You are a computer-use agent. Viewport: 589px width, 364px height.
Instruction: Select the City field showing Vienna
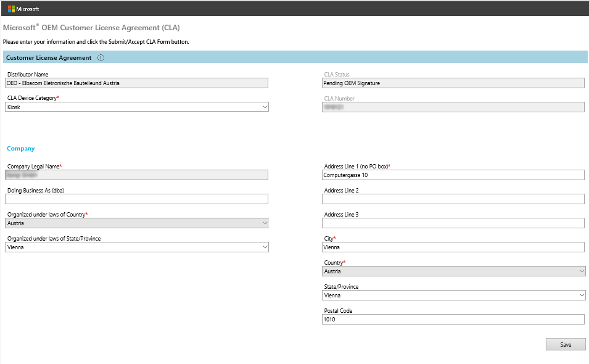coord(453,247)
